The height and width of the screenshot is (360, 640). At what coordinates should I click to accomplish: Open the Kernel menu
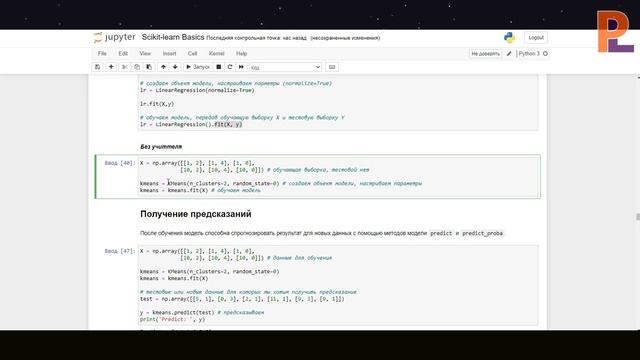pyautogui.click(x=216, y=53)
